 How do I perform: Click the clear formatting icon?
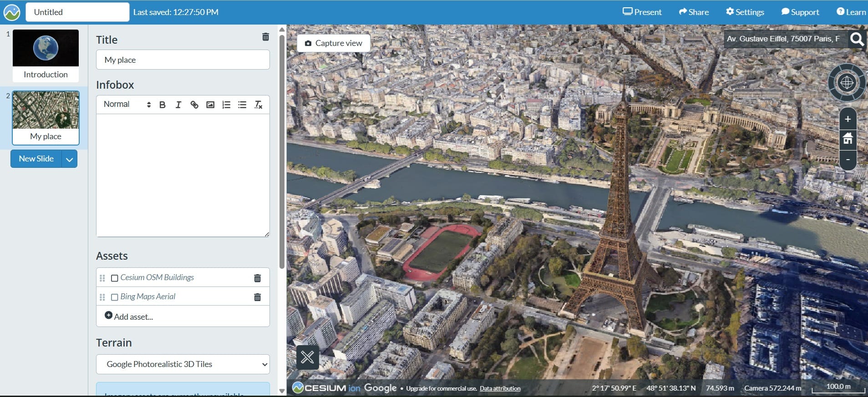pyautogui.click(x=258, y=105)
